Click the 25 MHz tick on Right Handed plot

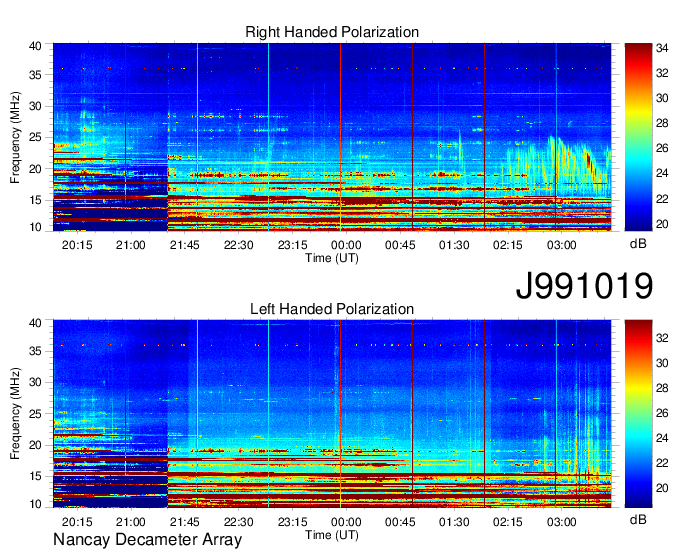click(35, 137)
